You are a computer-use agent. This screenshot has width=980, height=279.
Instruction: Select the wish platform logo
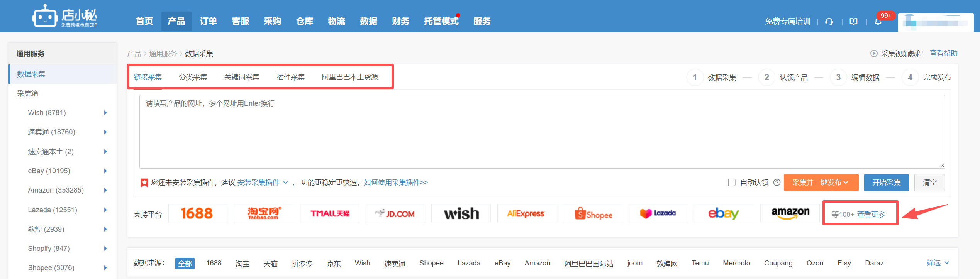pyautogui.click(x=461, y=213)
